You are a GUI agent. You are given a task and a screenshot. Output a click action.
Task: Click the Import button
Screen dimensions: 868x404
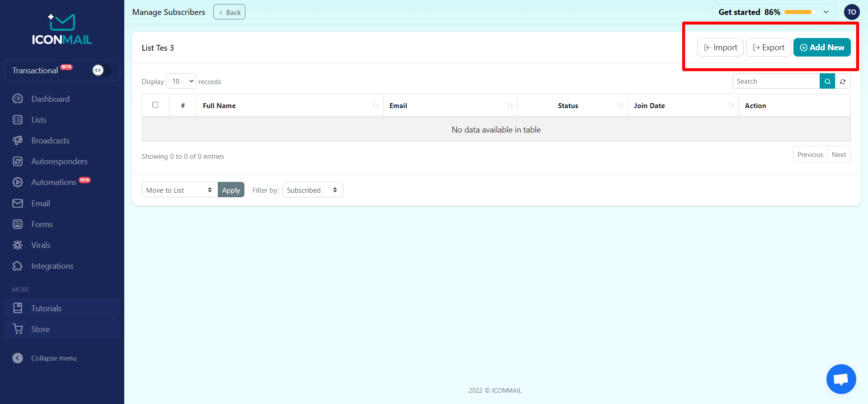point(720,48)
